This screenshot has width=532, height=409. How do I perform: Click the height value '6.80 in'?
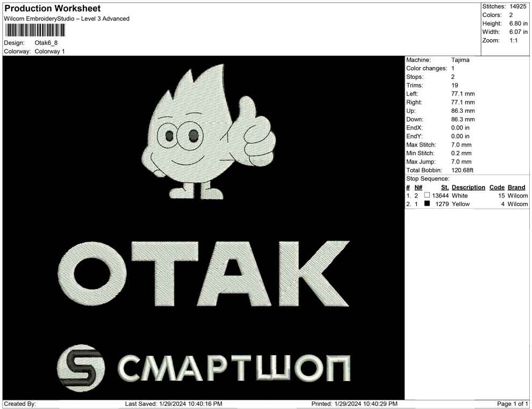click(519, 24)
